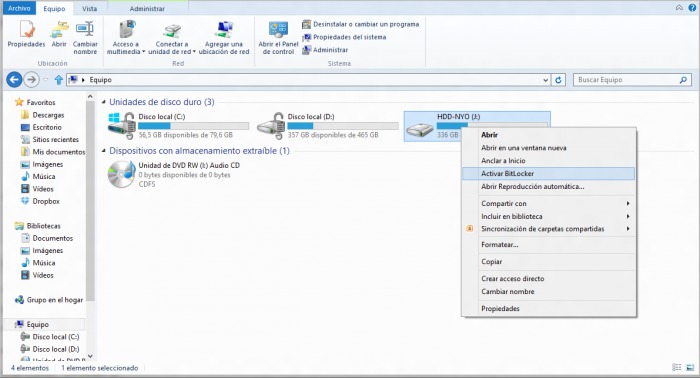Expand Incluir en biblioteca submenu
700x378 pixels.
coord(549,216)
